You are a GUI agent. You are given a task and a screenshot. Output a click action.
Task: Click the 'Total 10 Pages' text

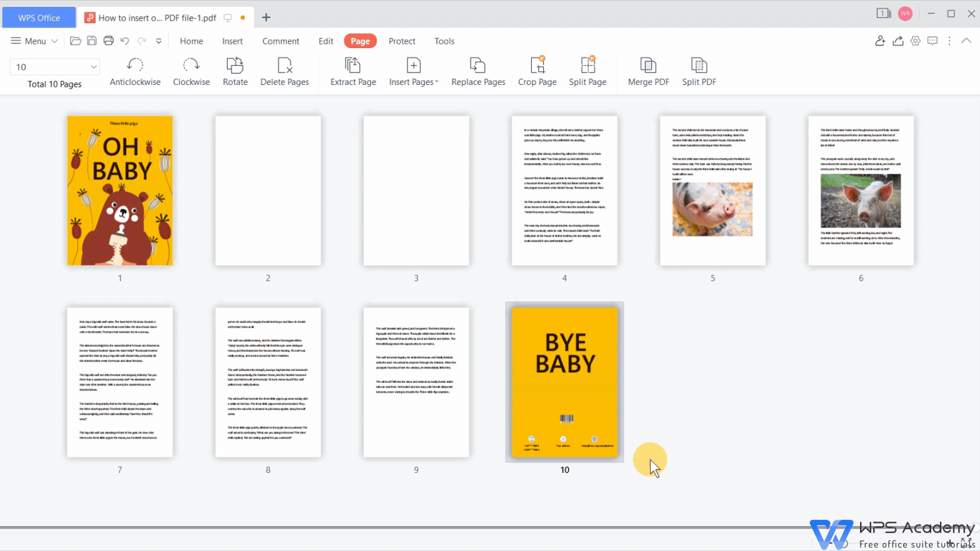(x=54, y=84)
